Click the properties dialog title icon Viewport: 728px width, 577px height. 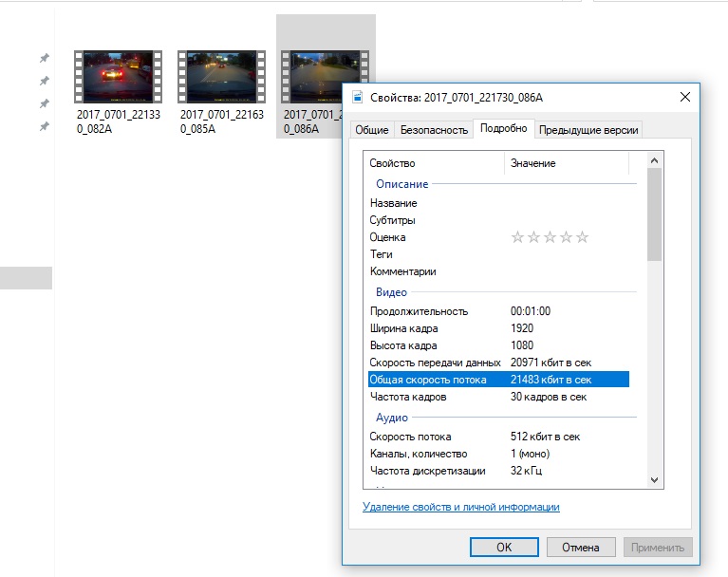[358, 98]
